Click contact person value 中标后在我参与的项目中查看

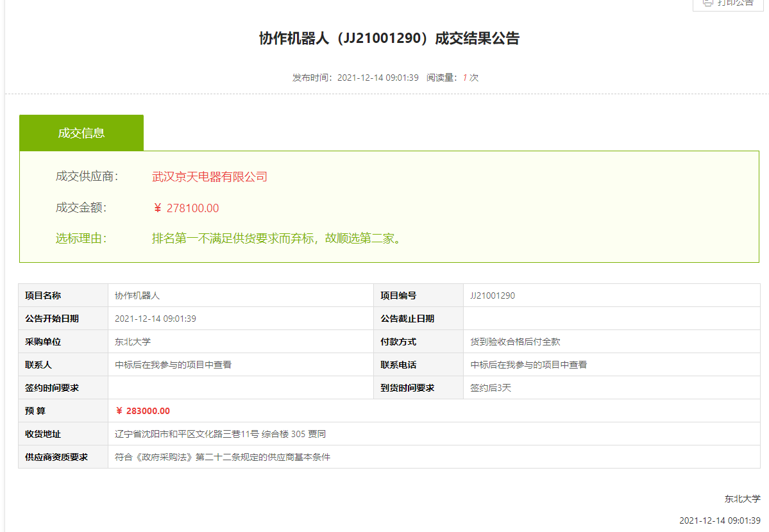(173, 365)
